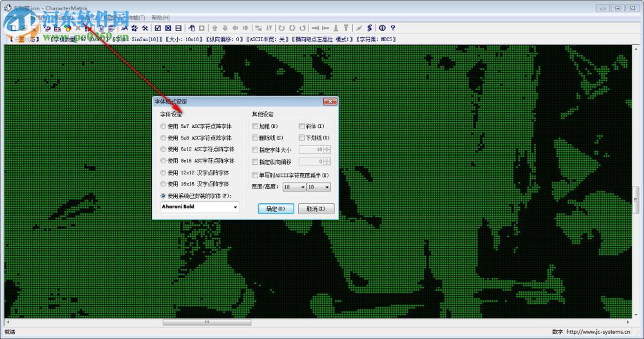Screen dimensions: 644x339
Task: Click the align-to-top toolbar icon
Action: [346, 28]
